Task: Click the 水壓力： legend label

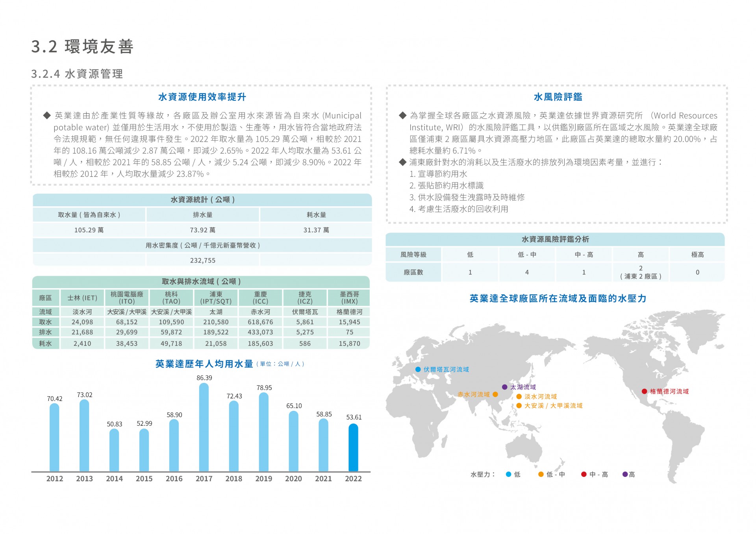Action: (x=483, y=475)
